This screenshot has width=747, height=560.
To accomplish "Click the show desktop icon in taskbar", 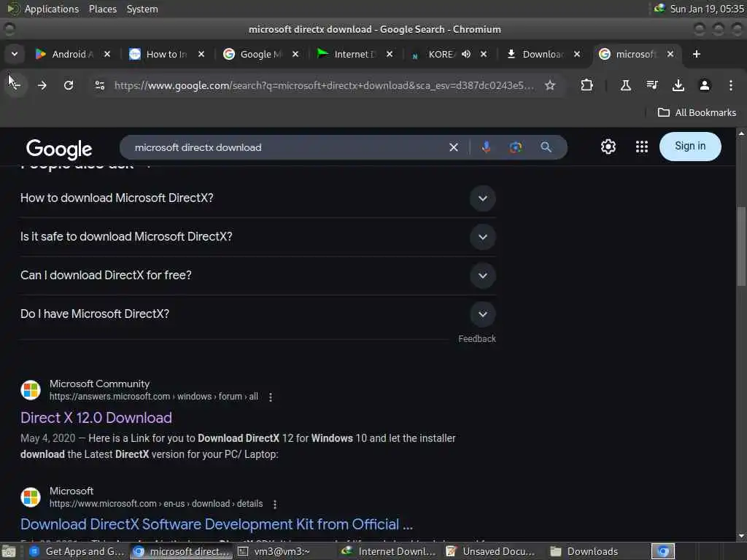I will tap(9, 551).
